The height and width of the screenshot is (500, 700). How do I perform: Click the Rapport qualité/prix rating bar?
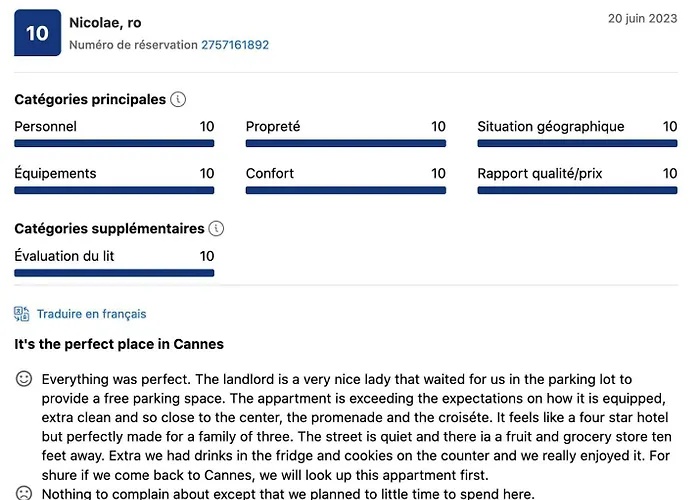(577, 191)
